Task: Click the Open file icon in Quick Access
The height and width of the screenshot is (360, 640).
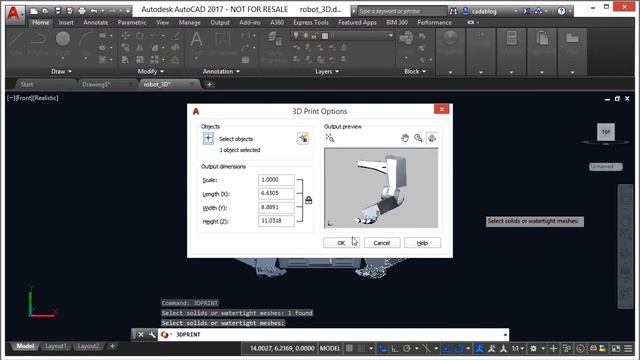Action: 45,11
